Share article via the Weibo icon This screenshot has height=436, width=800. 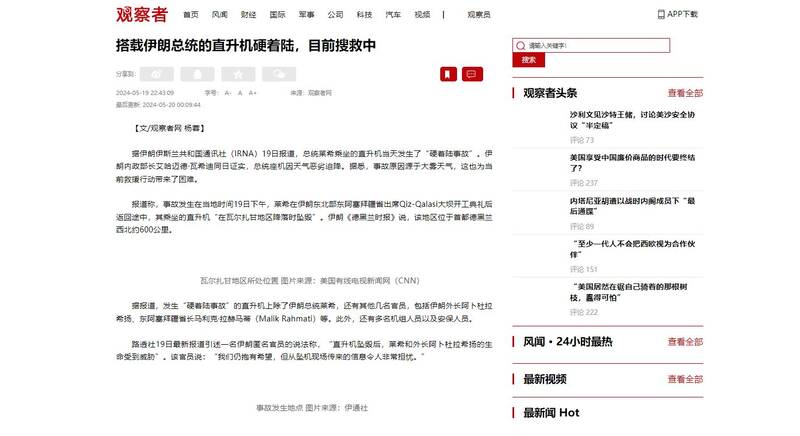point(156,74)
